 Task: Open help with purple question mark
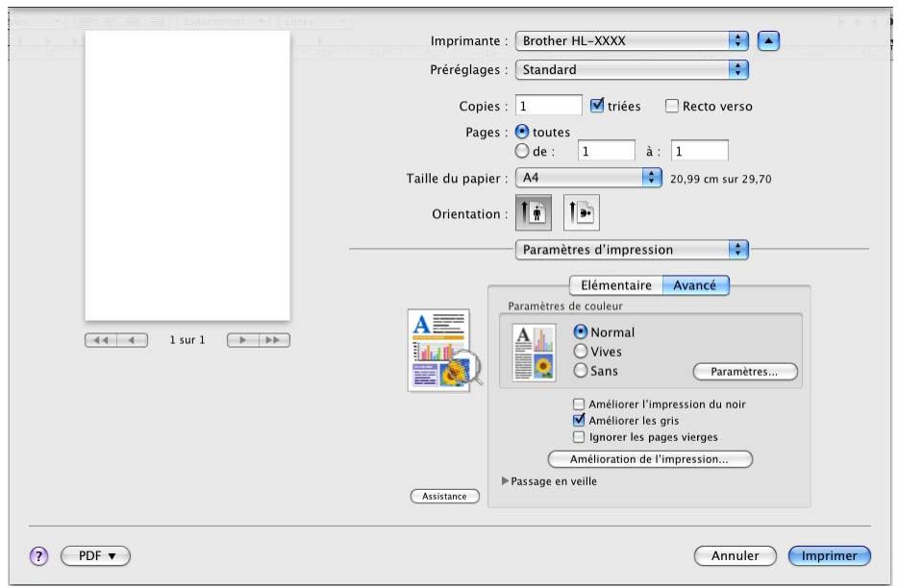(39, 555)
